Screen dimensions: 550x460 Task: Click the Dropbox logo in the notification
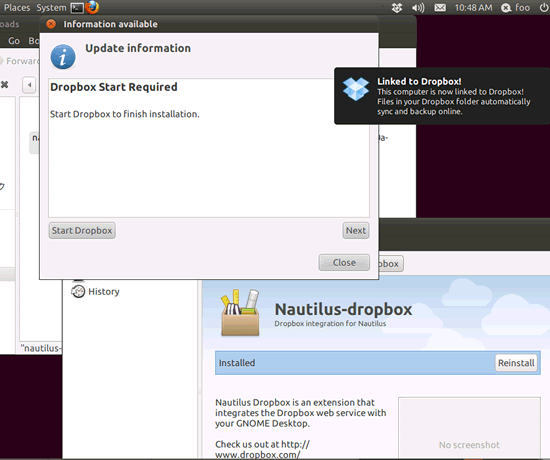click(x=356, y=89)
